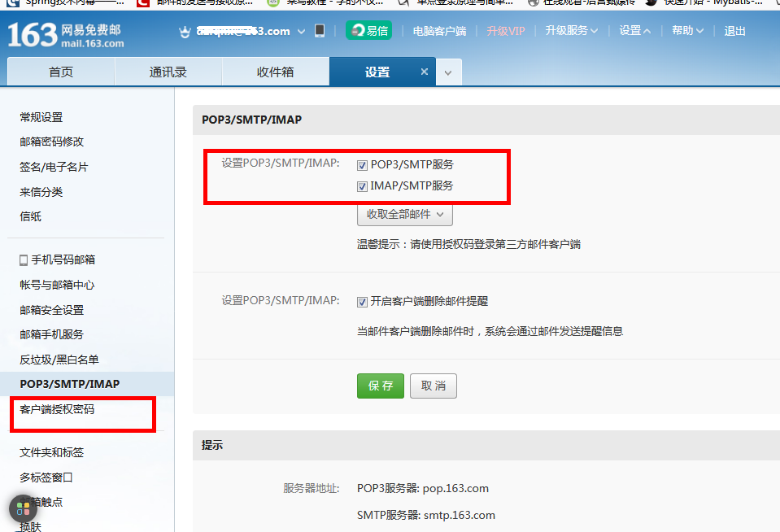This screenshot has width=780, height=532.
Task: Expand the account address dropdown arrow
Action: [301, 32]
